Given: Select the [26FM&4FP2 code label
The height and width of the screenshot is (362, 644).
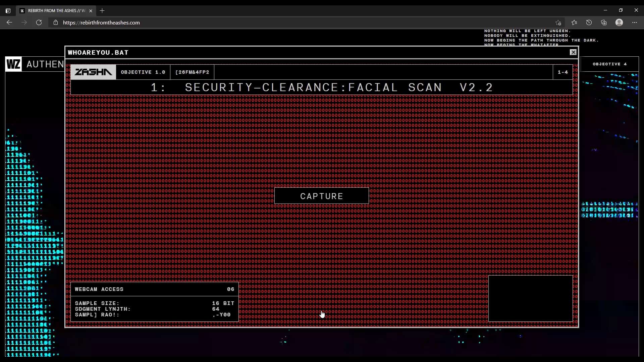Looking at the screenshot, I should point(192,72).
